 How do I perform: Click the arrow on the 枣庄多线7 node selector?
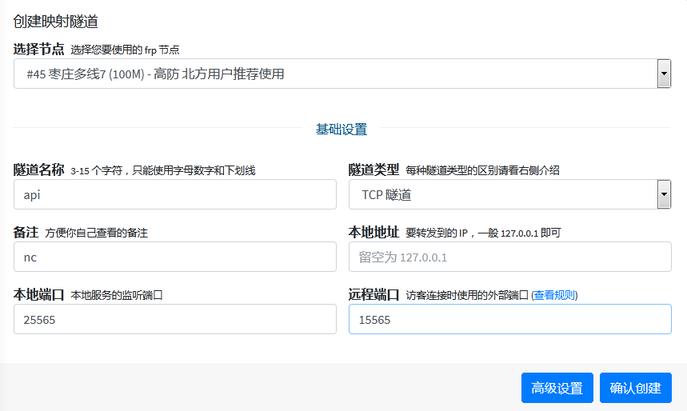coord(663,73)
